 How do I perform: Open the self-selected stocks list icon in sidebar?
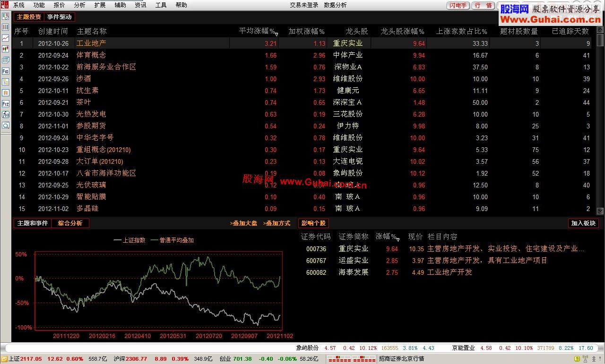click(6, 17)
